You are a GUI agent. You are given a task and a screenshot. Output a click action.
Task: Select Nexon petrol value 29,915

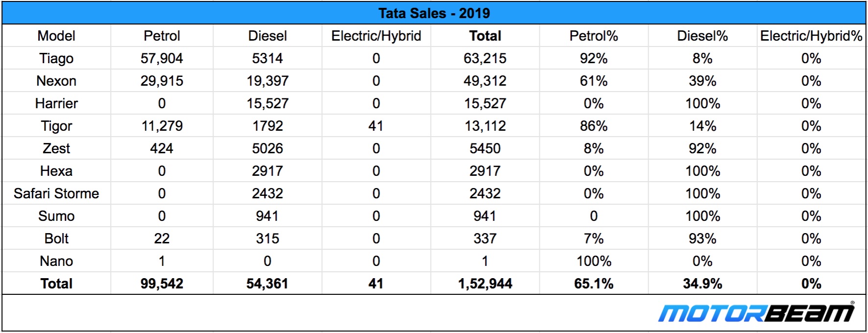pyautogui.click(x=162, y=81)
